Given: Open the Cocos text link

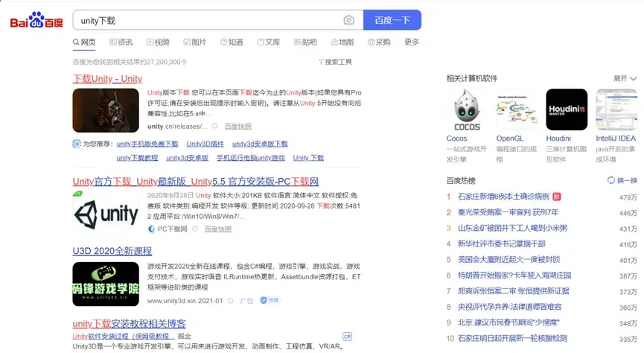Looking at the screenshot, I should 456,139.
